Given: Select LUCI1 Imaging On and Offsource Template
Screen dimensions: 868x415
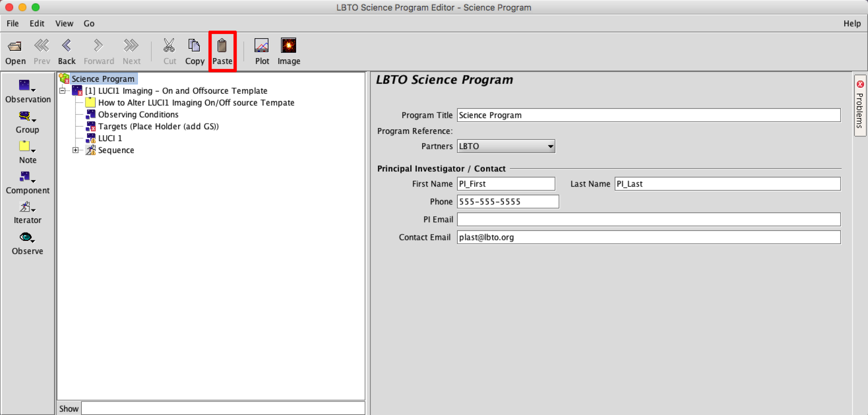Looking at the screenshot, I should pyautogui.click(x=176, y=90).
